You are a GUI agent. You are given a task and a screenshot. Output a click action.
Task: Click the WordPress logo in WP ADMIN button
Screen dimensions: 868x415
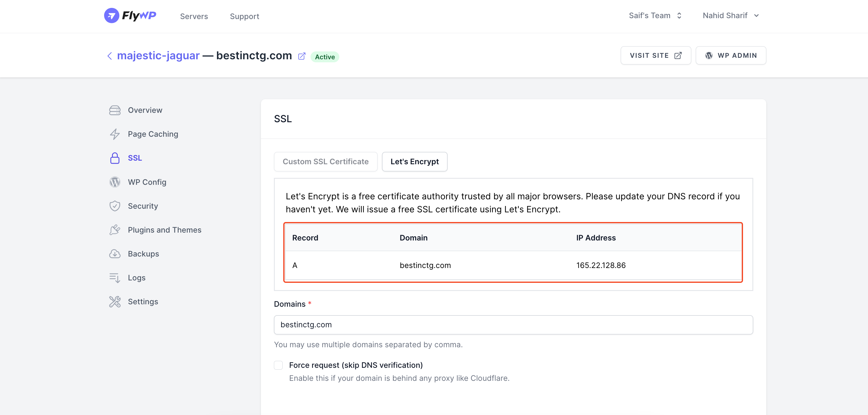point(709,55)
